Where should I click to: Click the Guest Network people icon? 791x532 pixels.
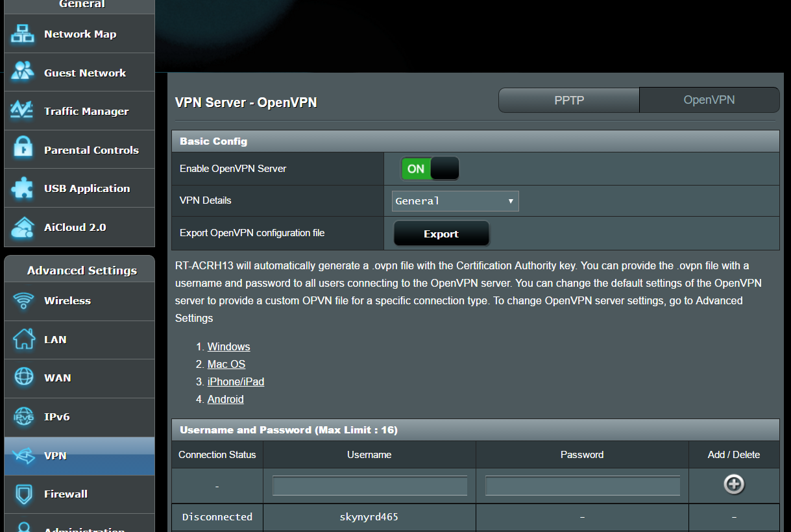coord(23,72)
